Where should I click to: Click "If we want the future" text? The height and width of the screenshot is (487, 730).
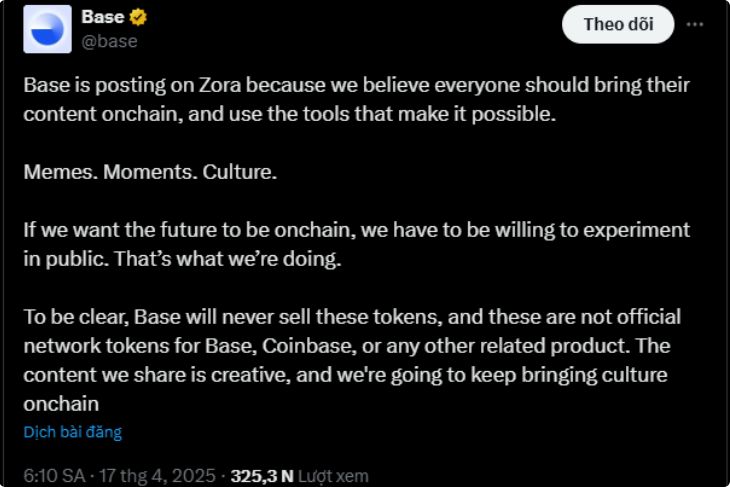click(x=110, y=229)
